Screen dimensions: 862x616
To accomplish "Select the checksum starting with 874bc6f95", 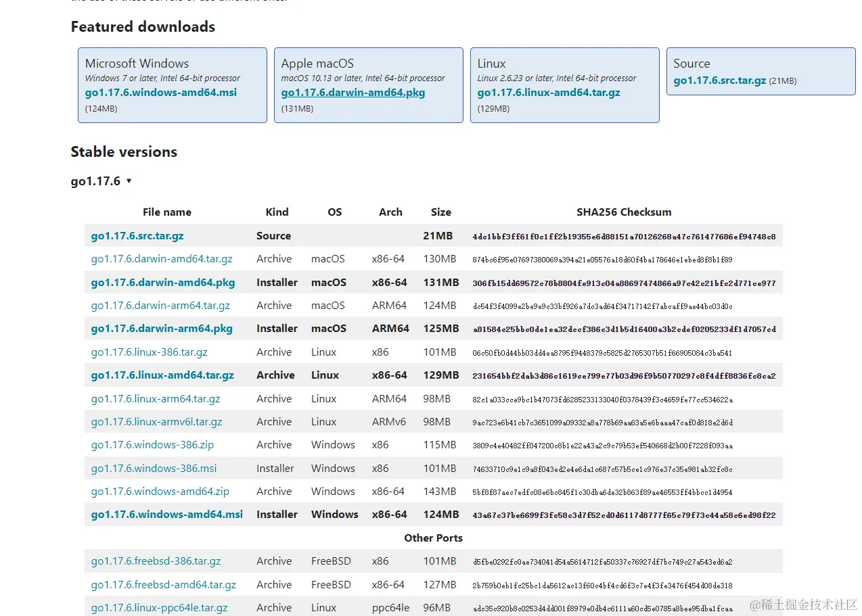I will pyautogui.click(x=602, y=260).
